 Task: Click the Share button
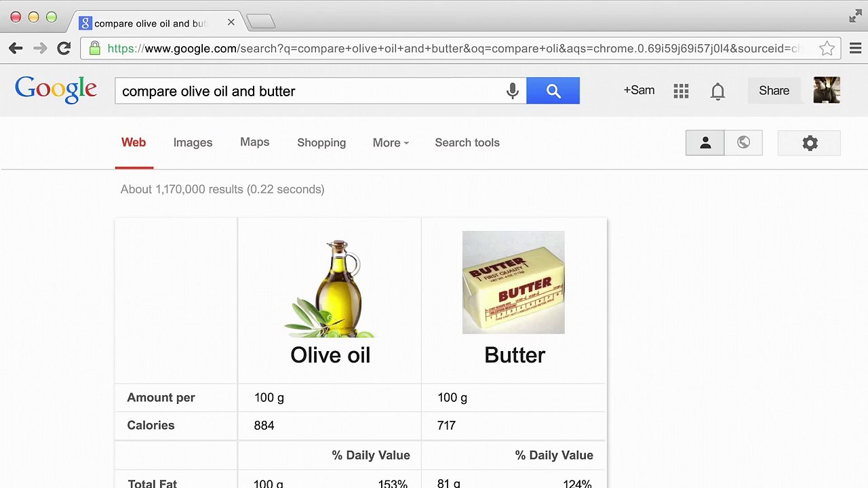774,91
